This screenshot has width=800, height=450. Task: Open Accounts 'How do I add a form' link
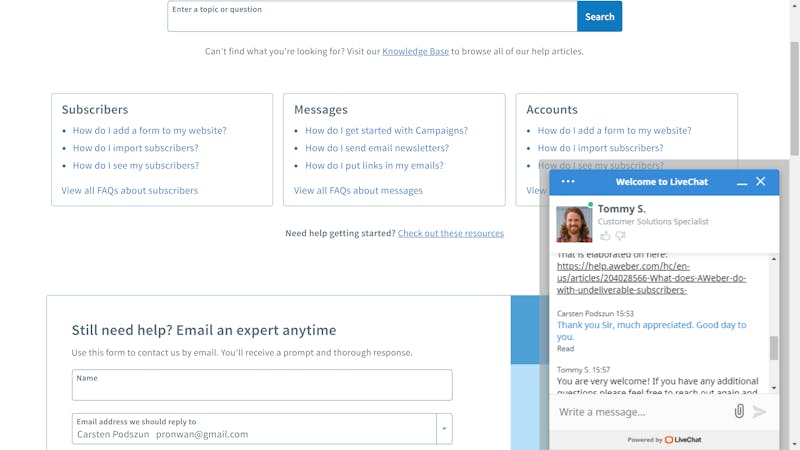pyautogui.click(x=614, y=130)
